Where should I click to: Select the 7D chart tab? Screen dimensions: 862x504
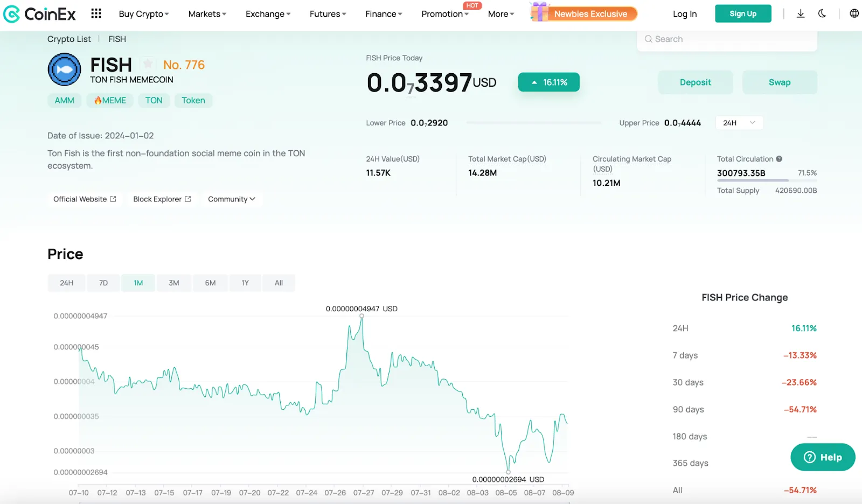tap(103, 283)
